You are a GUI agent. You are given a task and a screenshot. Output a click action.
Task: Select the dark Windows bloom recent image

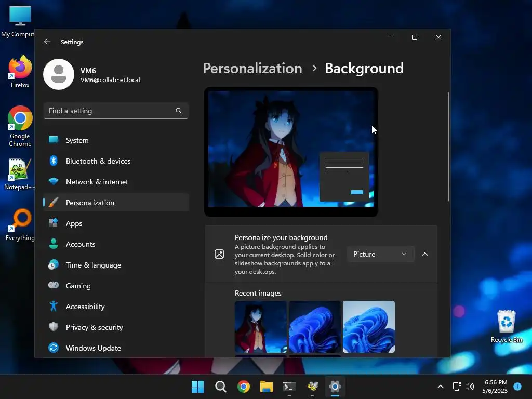(314, 327)
